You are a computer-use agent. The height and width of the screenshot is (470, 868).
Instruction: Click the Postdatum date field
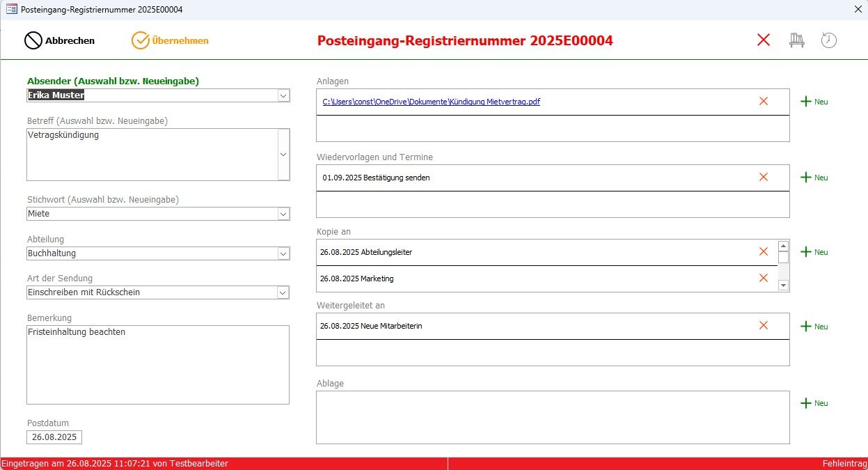(x=54, y=437)
